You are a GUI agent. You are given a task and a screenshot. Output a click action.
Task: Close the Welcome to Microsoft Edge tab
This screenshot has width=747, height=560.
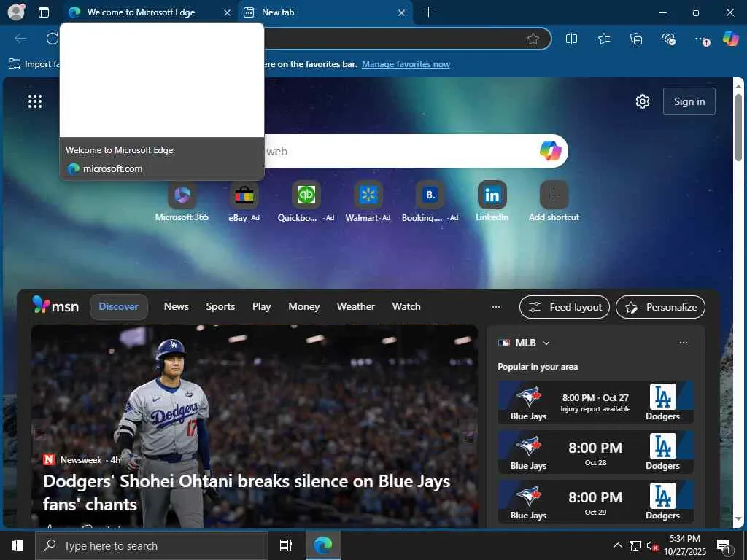(228, 13)
